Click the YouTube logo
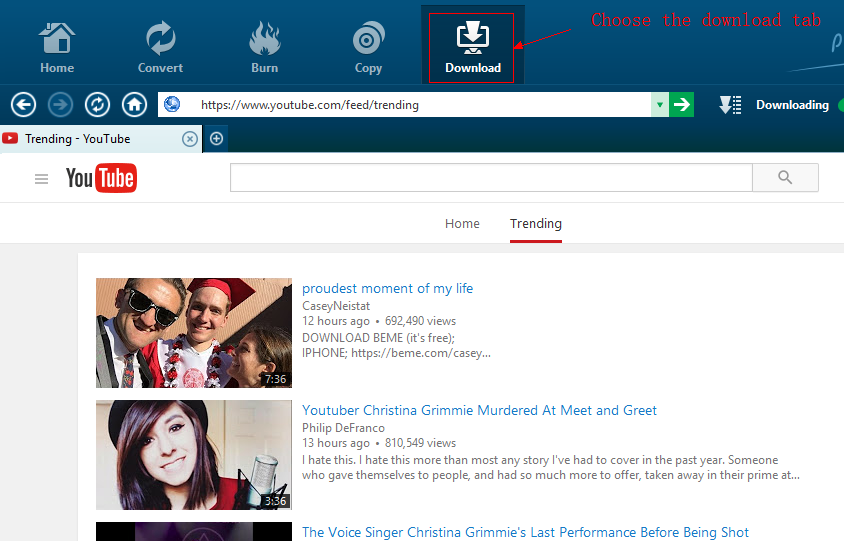 tap(101, 178)
